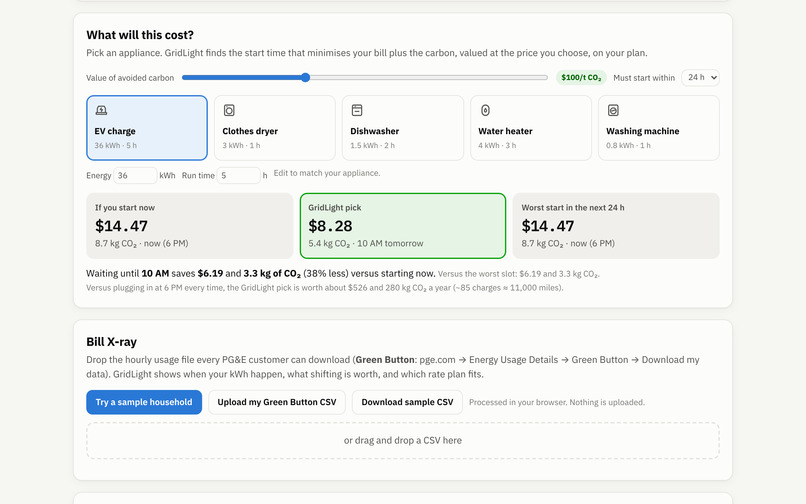Click the Run time hours input field

click(x=239, y=175)
